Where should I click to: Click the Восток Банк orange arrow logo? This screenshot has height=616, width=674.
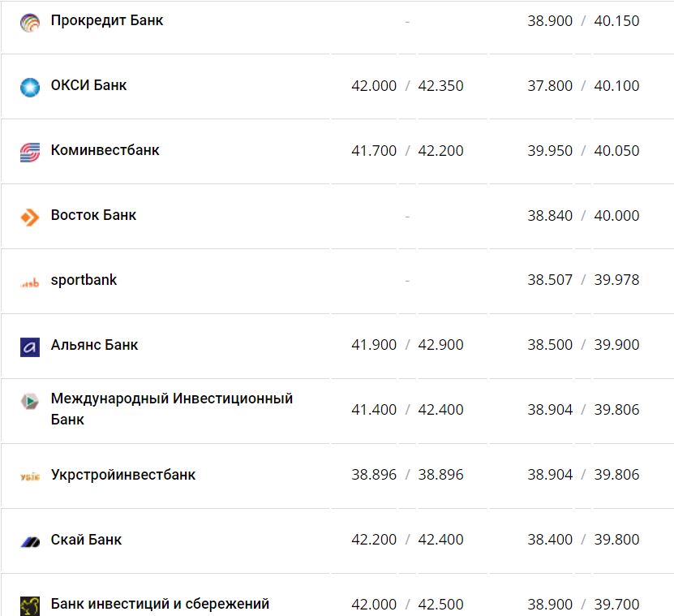pyautogui.click(x=30, y=217)
